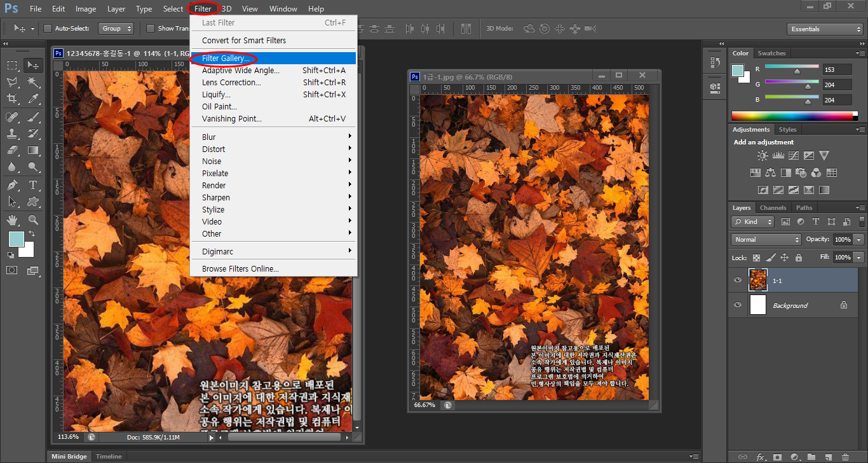Select the Hand tool
Image resolution: width=868 pixels, height=463 pixels.
coord(12,220)
